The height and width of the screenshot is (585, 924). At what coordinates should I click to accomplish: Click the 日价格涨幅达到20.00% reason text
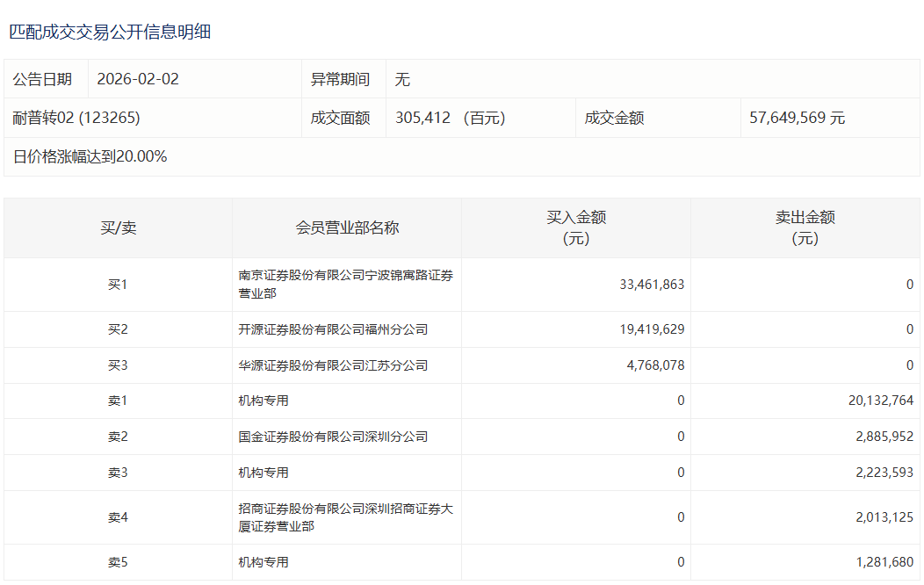pyautogui.click(x=90, y=157)
